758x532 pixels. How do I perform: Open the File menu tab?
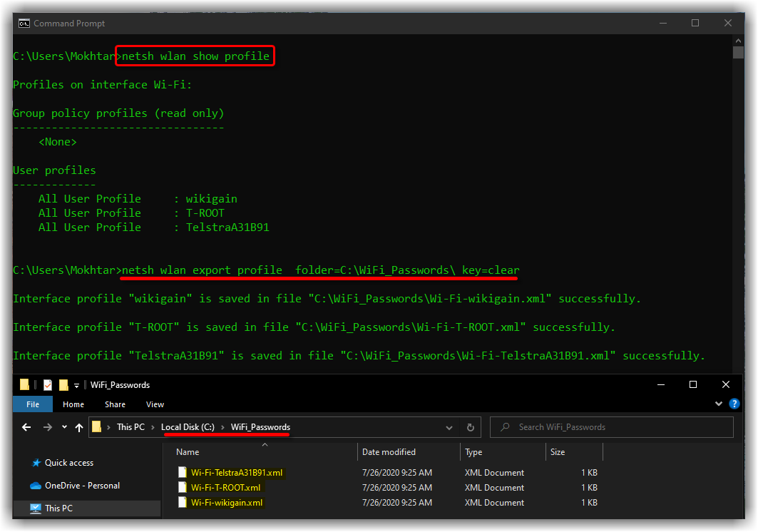[33, 404]
